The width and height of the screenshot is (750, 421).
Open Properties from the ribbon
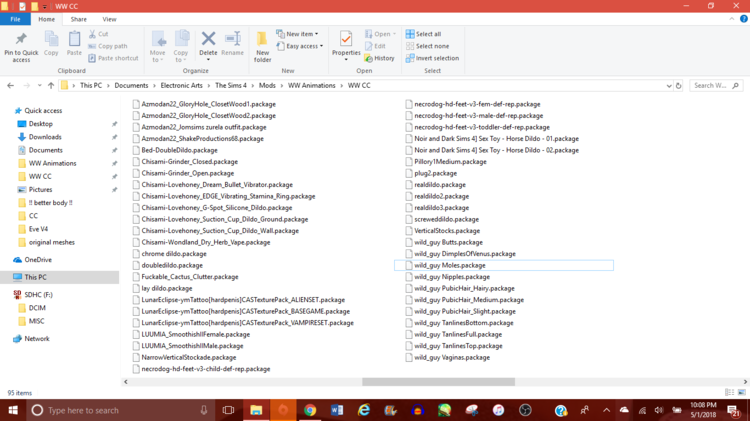tap(346, 45)
